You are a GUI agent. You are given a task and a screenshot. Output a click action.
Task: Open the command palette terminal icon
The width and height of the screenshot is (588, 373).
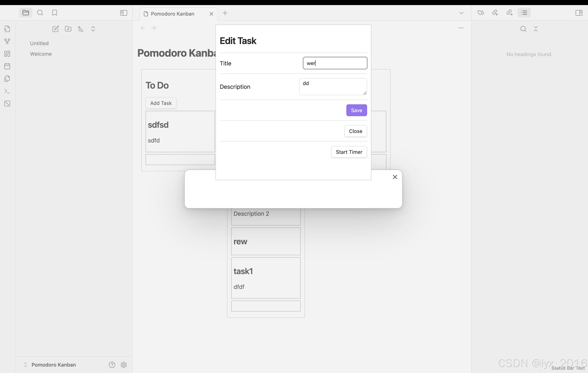pos(7,91)
